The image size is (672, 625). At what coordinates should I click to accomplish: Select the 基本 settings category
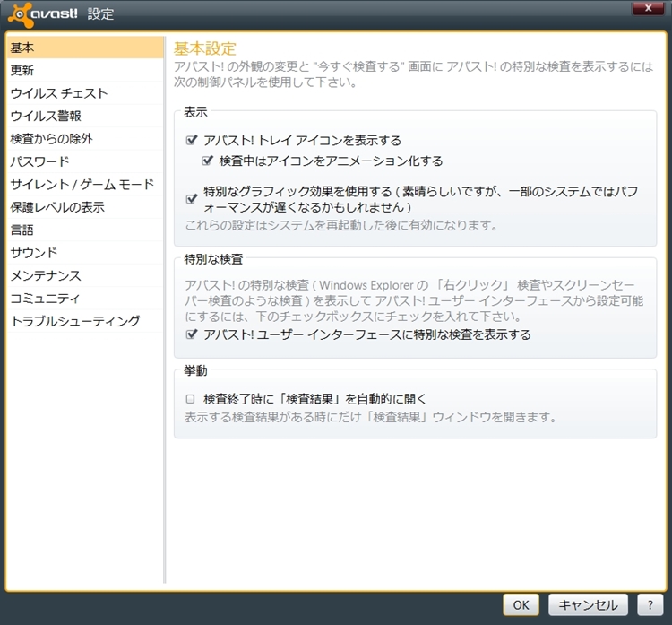point(85,48)
